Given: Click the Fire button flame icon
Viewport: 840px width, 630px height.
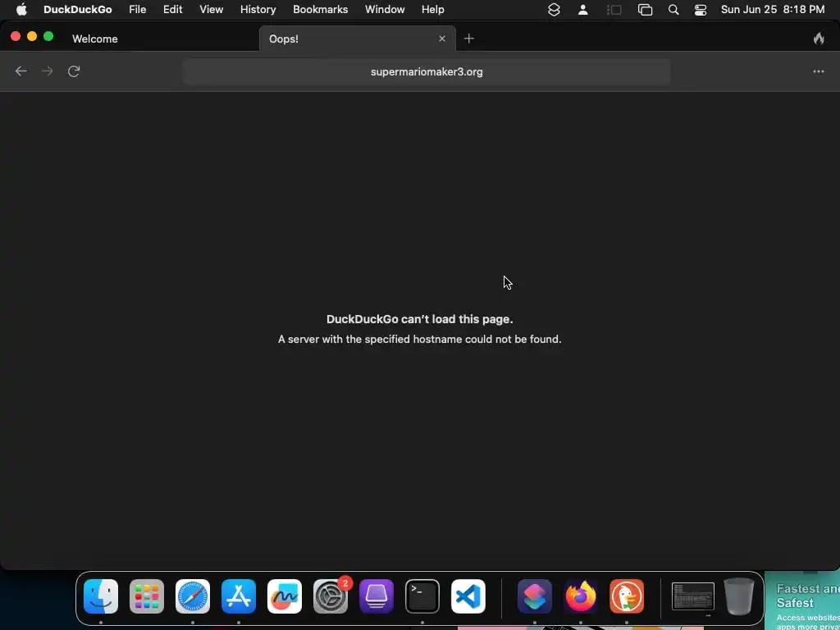Looking at the screenshot, I should [819, 39].
